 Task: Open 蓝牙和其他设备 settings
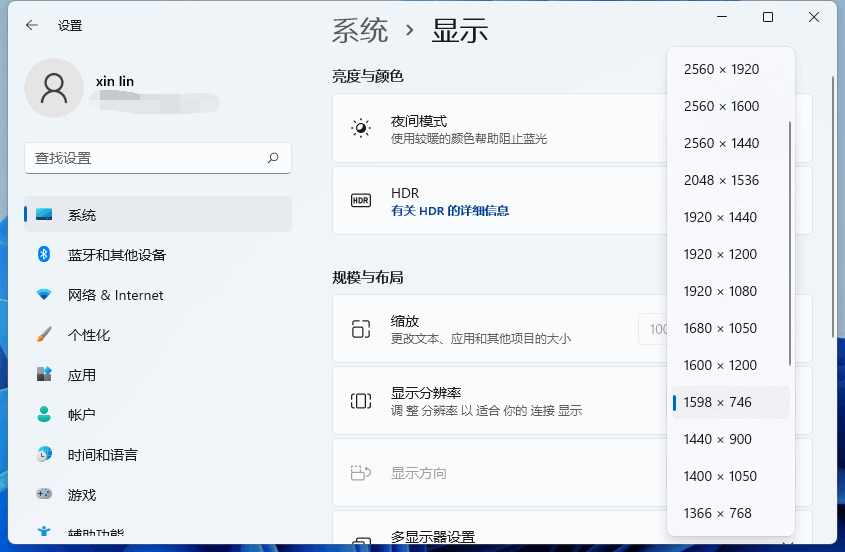pos(158,254)
